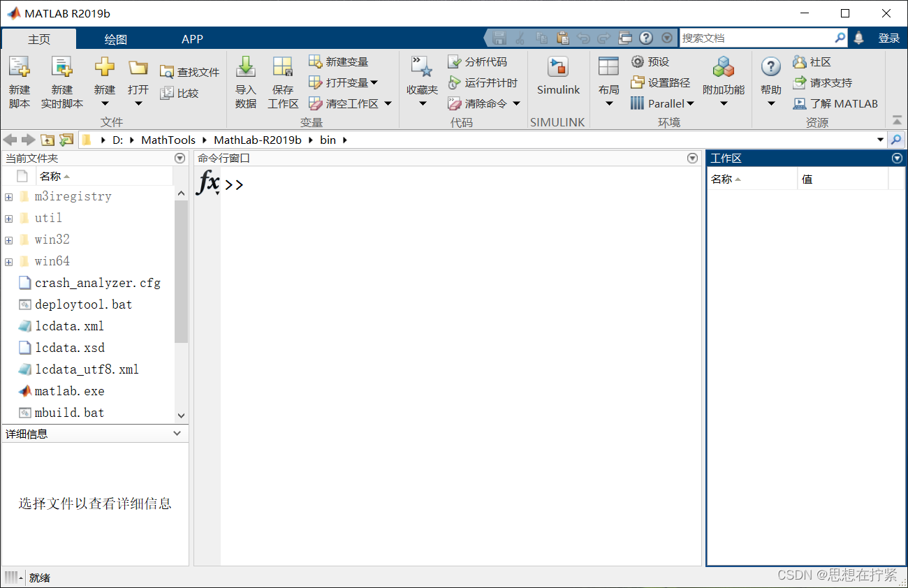Select lcdata_utf8.xml file

coord(87,369)
